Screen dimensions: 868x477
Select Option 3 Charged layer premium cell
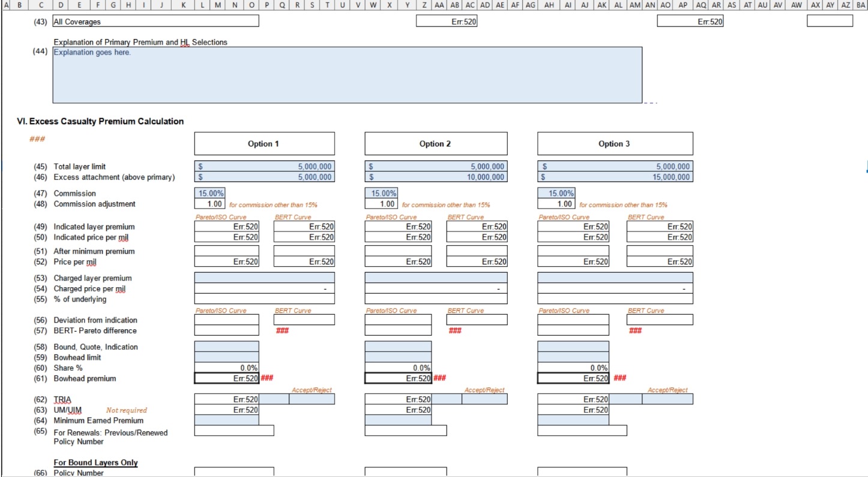point(615,278)
